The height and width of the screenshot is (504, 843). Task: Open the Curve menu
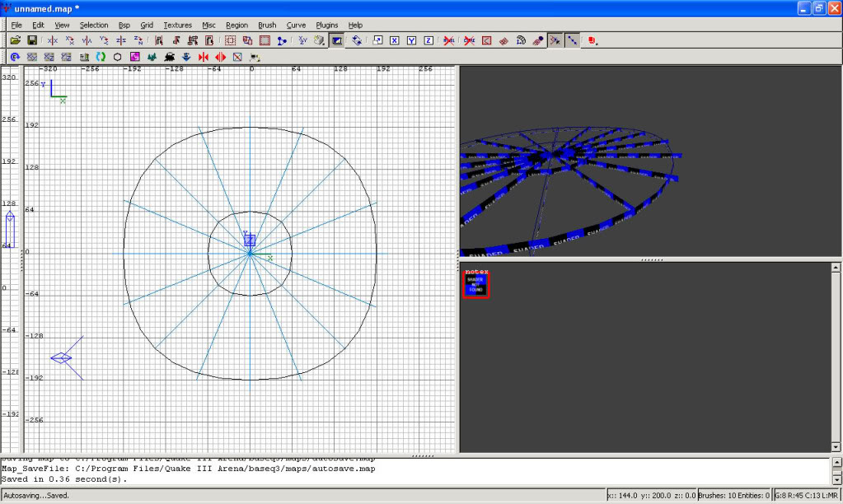296,26
